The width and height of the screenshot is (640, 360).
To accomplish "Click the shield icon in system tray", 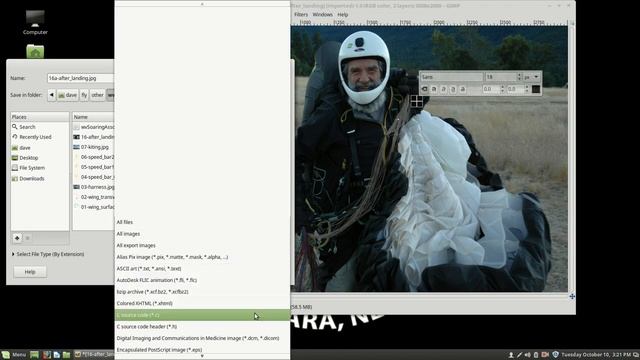I will tap(555, 355).
